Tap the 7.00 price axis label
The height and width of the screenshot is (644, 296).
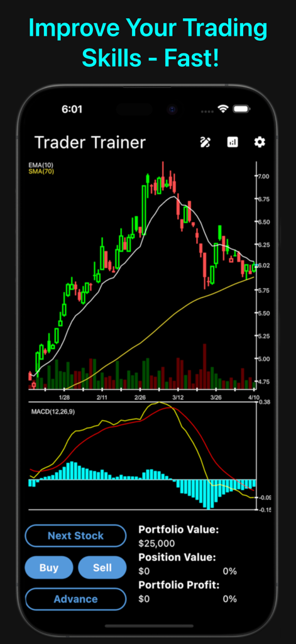point(263,176)
